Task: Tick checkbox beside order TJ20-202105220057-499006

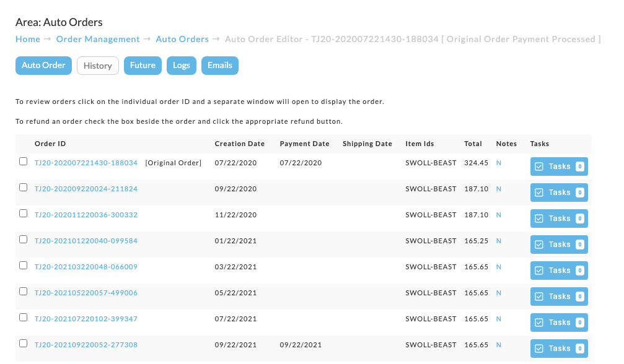Action: pos(23,292)
